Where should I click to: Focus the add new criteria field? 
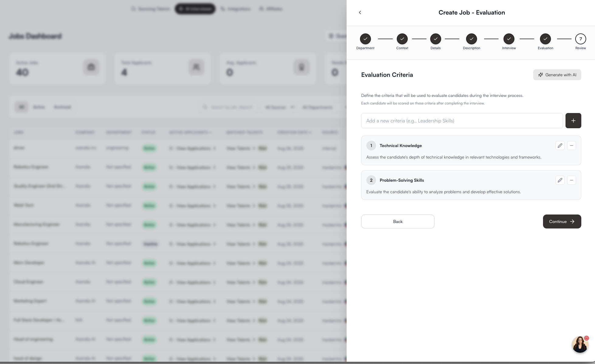(x=462, y=121)
